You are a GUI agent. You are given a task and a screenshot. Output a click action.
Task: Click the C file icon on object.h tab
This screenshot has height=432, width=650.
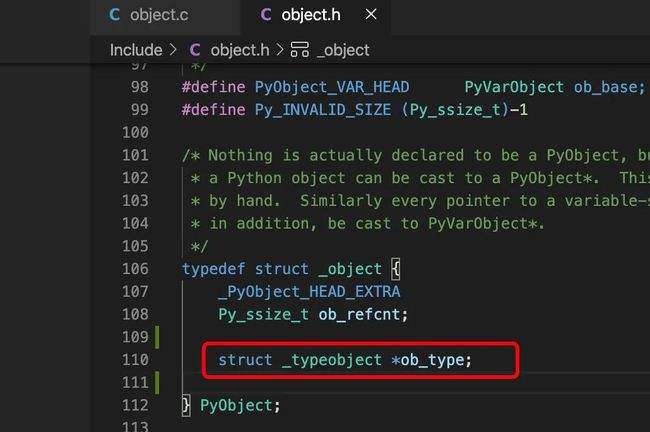(x=266, y=15)
